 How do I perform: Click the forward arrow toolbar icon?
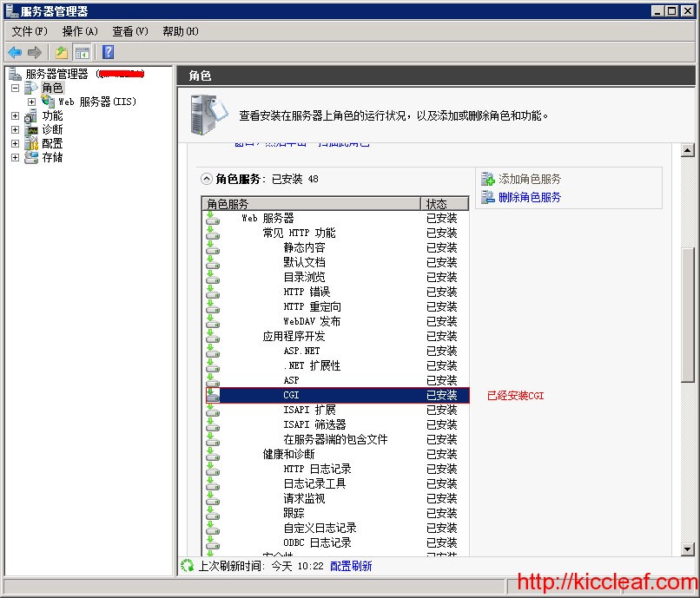(x=35, y=53)
